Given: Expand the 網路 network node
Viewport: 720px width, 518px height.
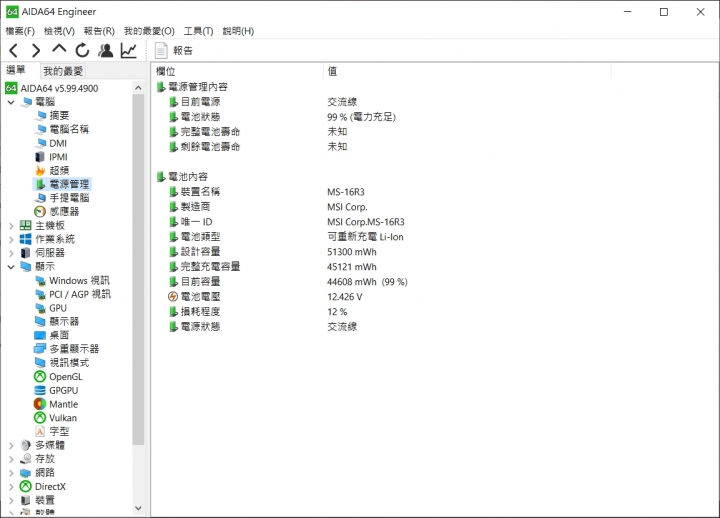Looking at the screenshot, I should pyautogui.click(x=11, y=473).
